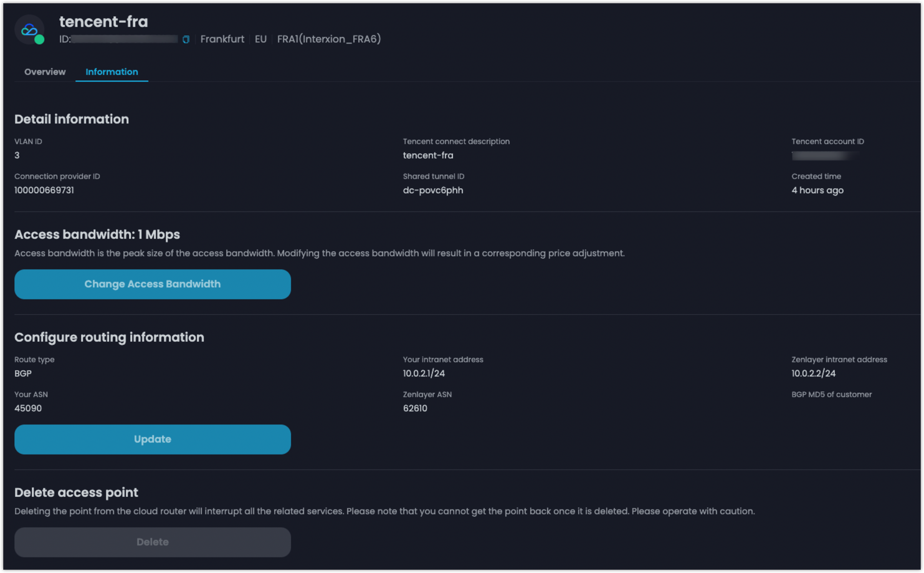Click the Access bandwidth: 1 Mbps heading
The image size is (924, 573).
coord(97,234)
